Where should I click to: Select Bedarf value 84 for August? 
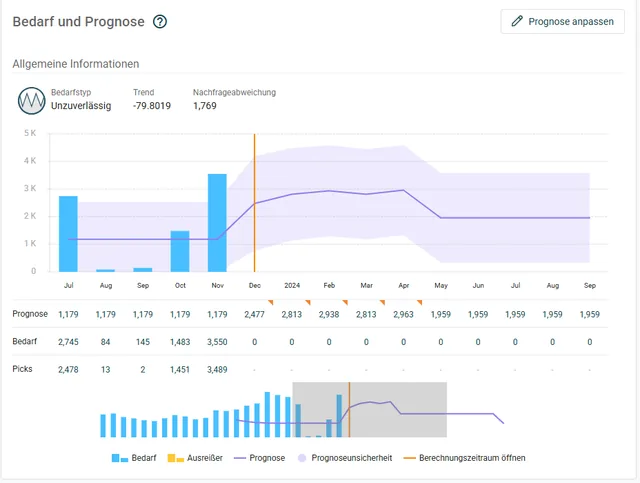coord(106,342)
